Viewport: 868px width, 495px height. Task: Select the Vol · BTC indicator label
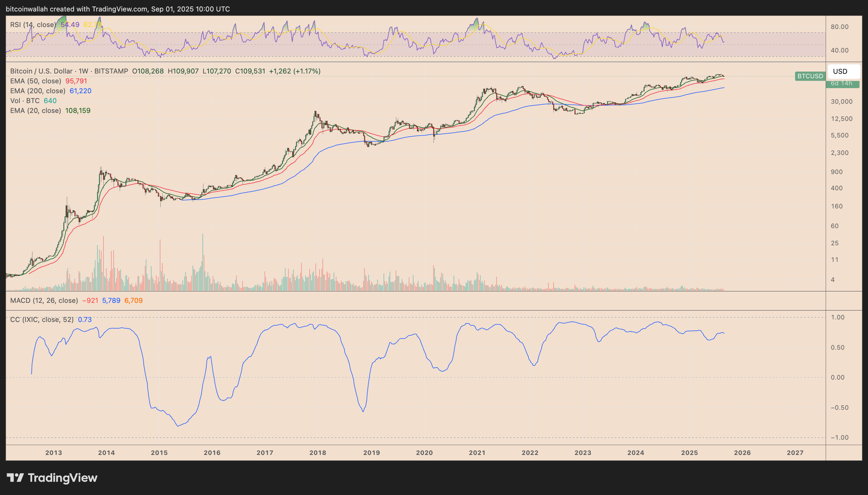tap(25, 101)
